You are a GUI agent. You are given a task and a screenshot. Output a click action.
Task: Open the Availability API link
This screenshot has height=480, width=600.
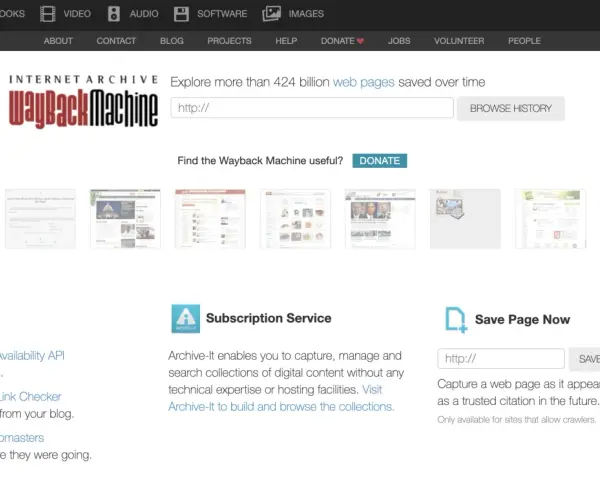click(x=32, y=356)
